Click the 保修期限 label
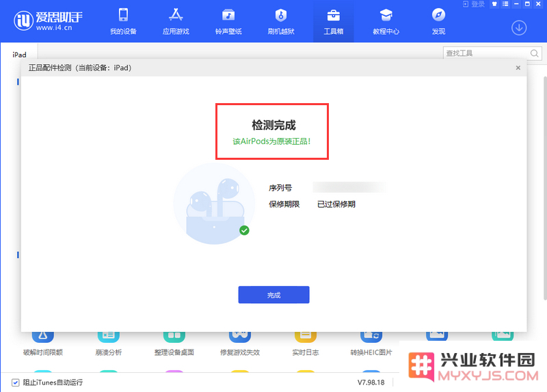547x392 pixels. click(284, 204)
